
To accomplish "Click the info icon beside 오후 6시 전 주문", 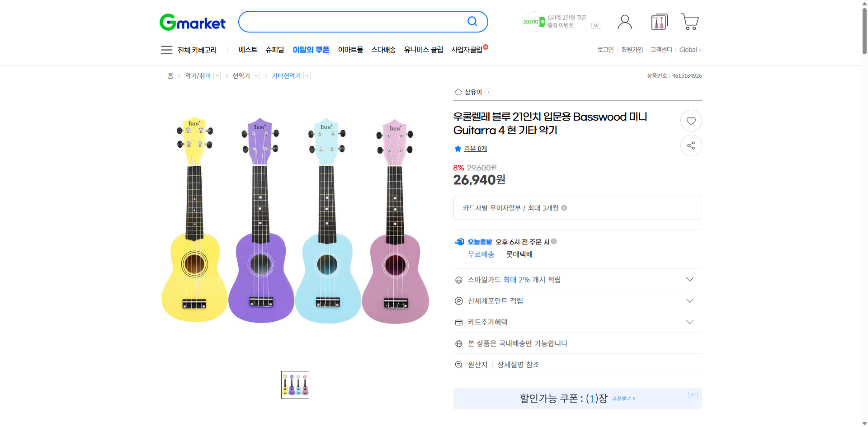I will pos(554,241).
